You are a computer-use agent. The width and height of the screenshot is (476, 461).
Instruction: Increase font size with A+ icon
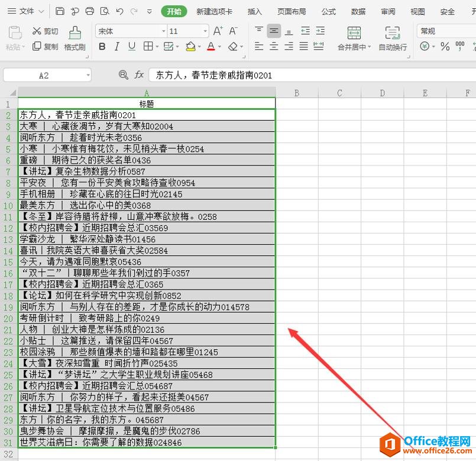point(218,31)
